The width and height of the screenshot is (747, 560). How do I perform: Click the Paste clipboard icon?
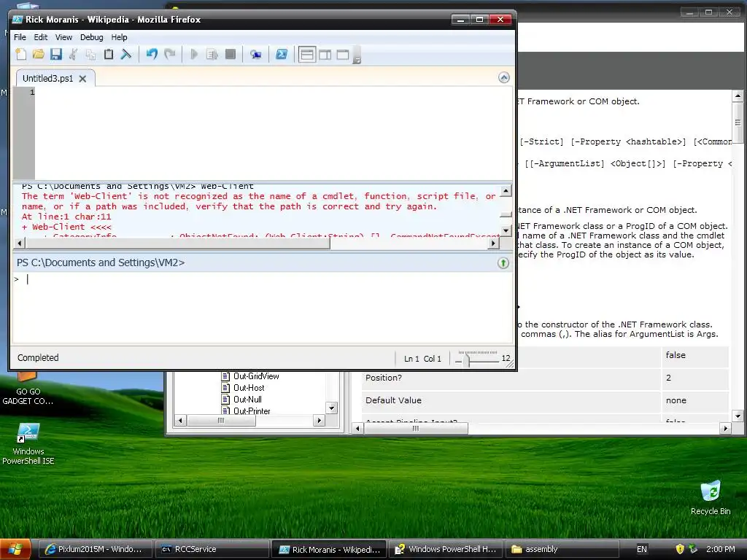coord(109,54)
